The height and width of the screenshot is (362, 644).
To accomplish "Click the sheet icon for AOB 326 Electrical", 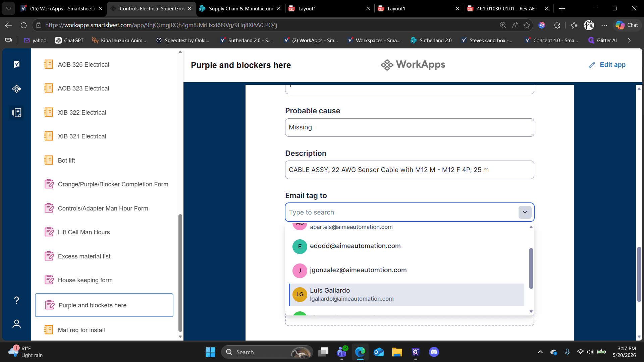I will click(49, 64).
